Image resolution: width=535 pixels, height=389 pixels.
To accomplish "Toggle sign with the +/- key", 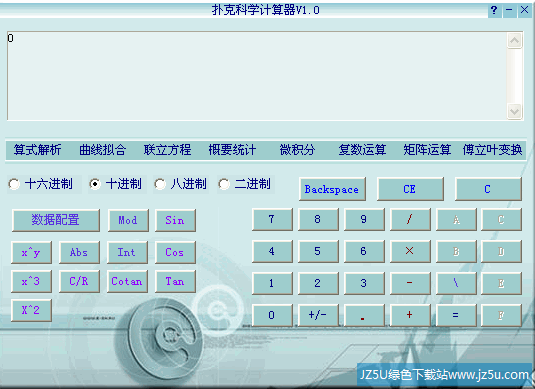I will [x=318, y=315].
